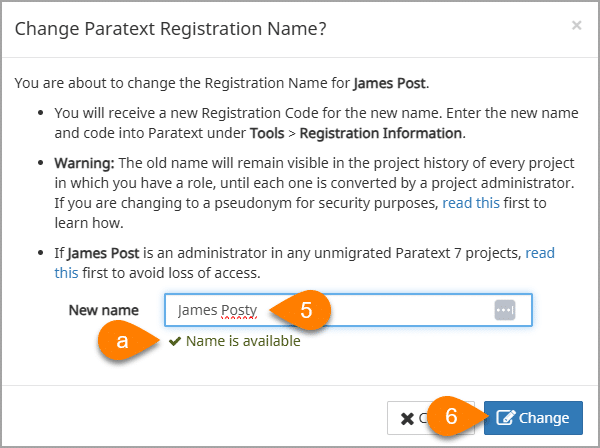The image size is (600, 448).
Task: Close the dialog with the header X
Action: pos(576,25)
